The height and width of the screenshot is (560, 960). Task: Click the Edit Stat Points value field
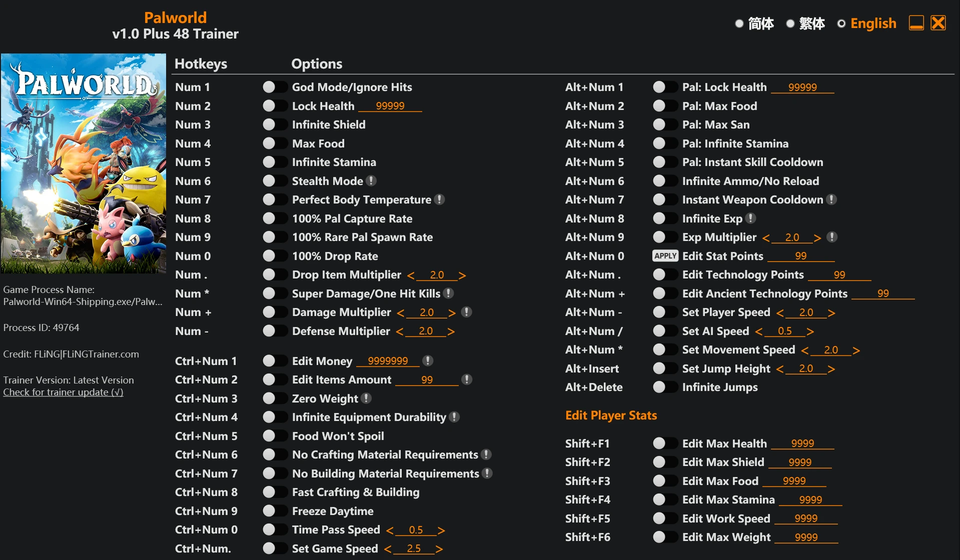coord(801,256)
